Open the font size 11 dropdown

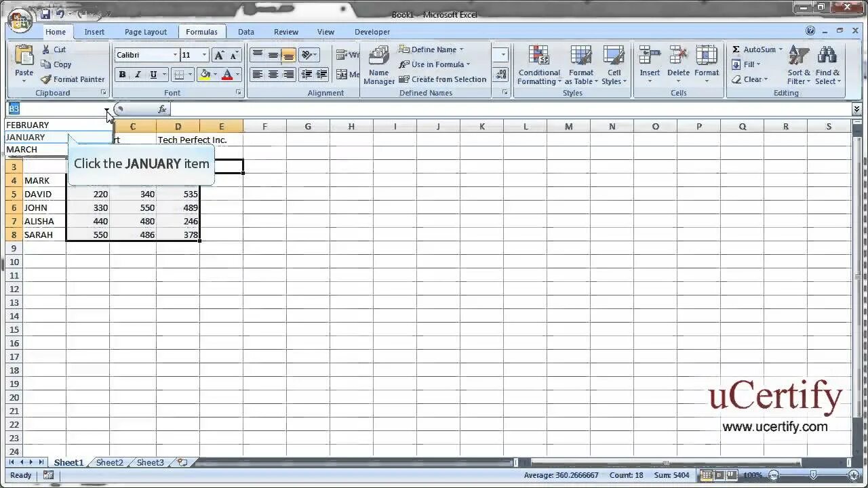pyautogui.click(x=204, y=55)
